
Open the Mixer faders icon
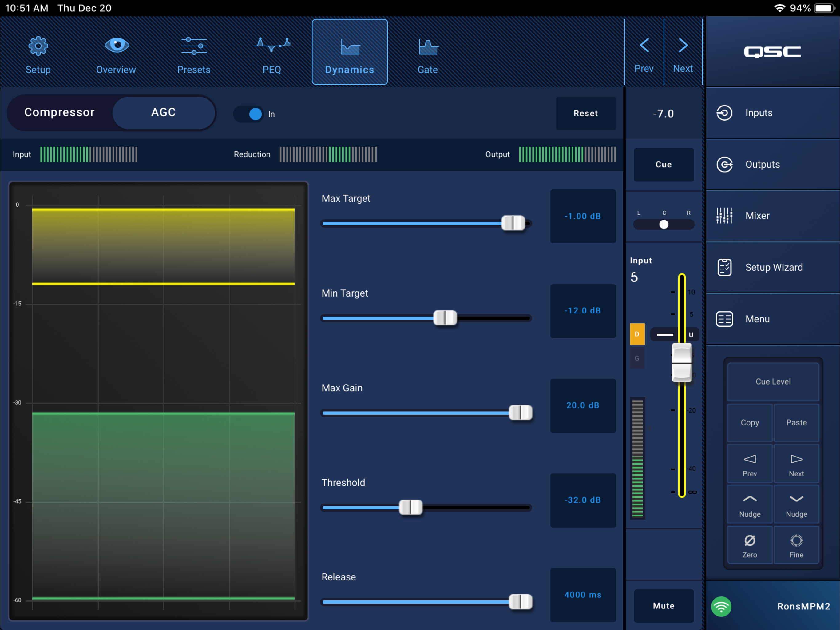pyautogui.click(x=724, y=216)
